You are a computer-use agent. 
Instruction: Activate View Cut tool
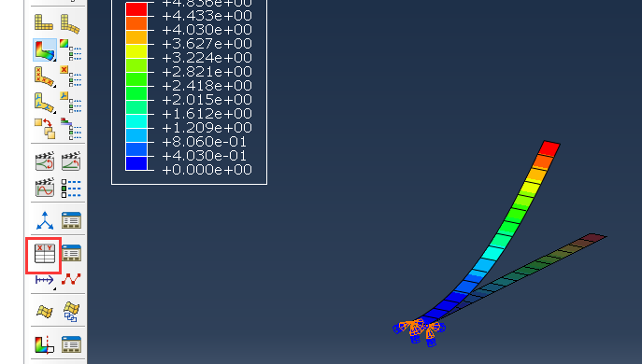point(44,344)
